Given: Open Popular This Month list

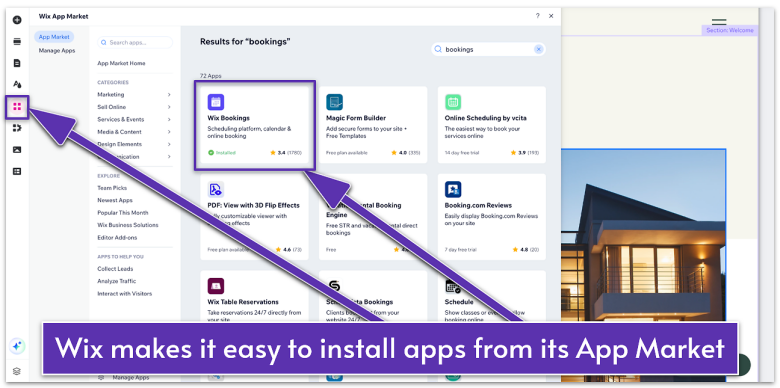Looking at the screenshot, I should pyautogui.click(x=123, y=212).
